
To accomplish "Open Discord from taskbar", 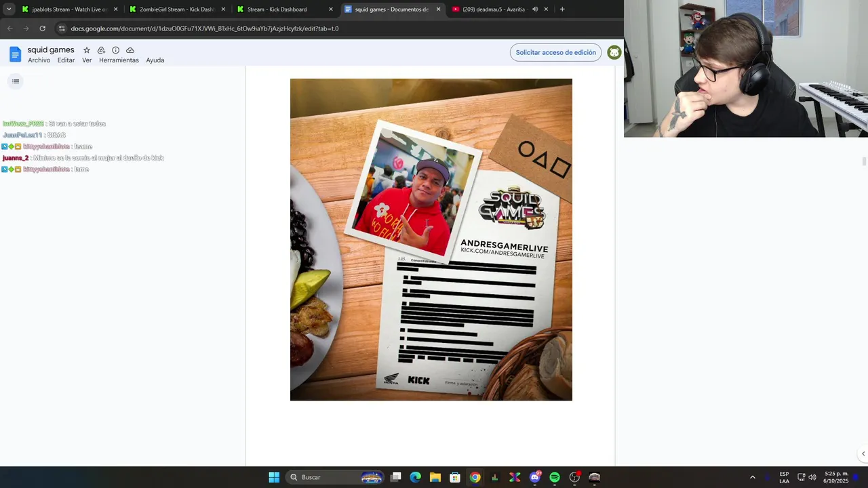I will click(535, 477).
